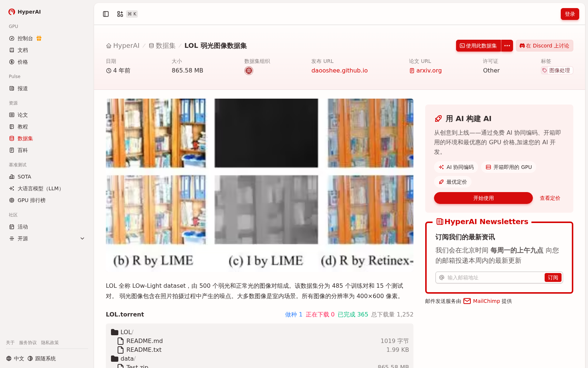Click the LOL/ folder icon
Viewport: 588px width, 368px height.
[115, 332]
